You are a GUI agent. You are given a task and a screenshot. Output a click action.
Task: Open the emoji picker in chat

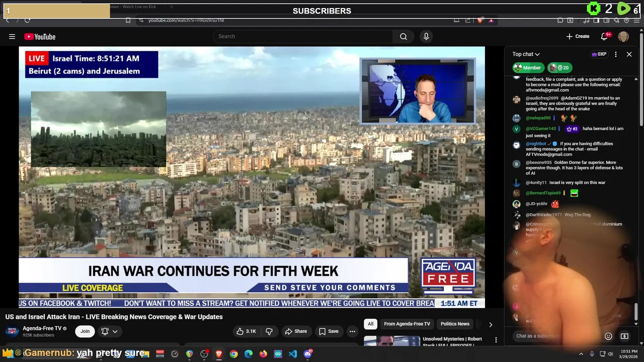608,336
